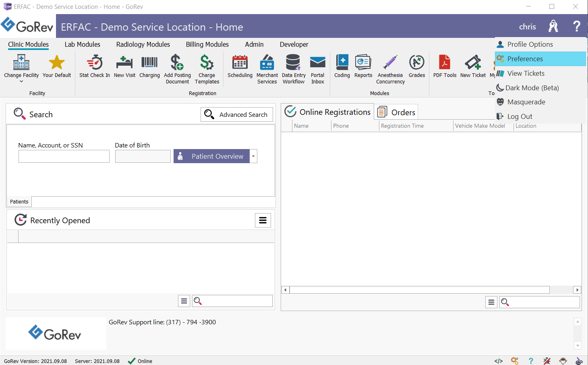
Task: Click the Online status indicator
Action: tap(140, 361)
